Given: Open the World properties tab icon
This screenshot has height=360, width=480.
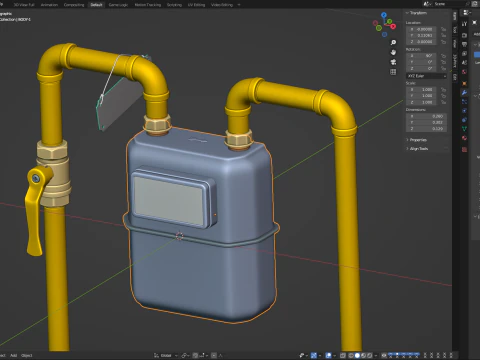Looking at the screenshot, I should 464,72.
